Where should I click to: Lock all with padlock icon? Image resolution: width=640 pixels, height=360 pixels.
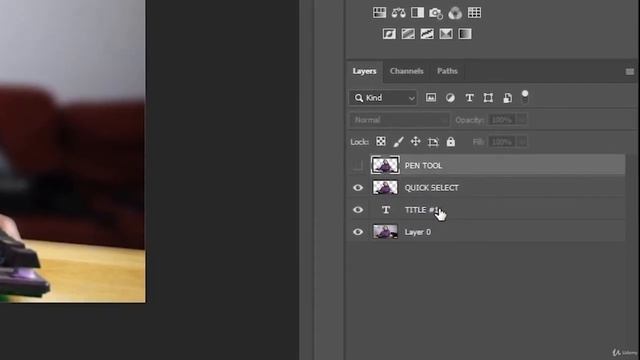pyautogui.click(x=451, y=142)
